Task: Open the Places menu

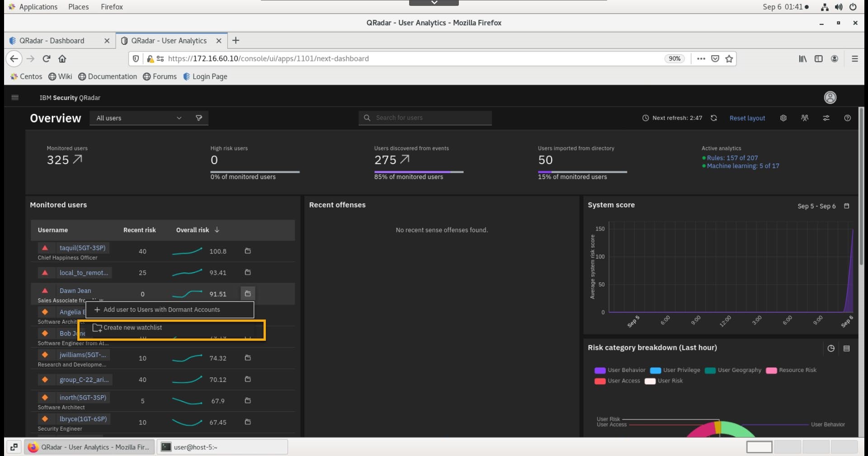Action: pos(79,7)
